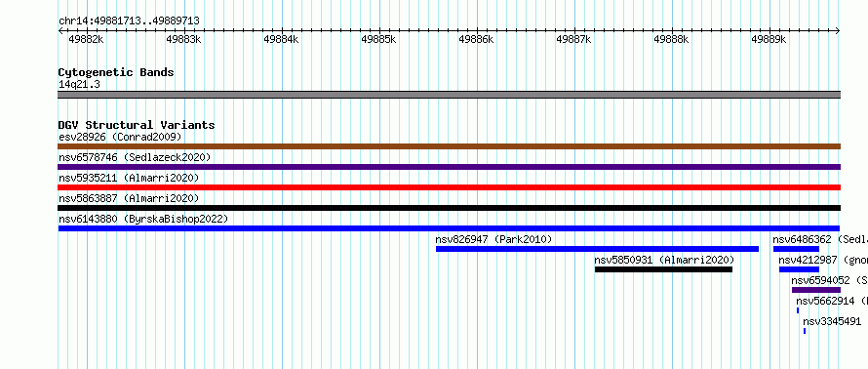Click the tiny nsv5662914 variant mark
This screenshot has height=369, width=868.
pyautogui.click(x=798, y=310)
